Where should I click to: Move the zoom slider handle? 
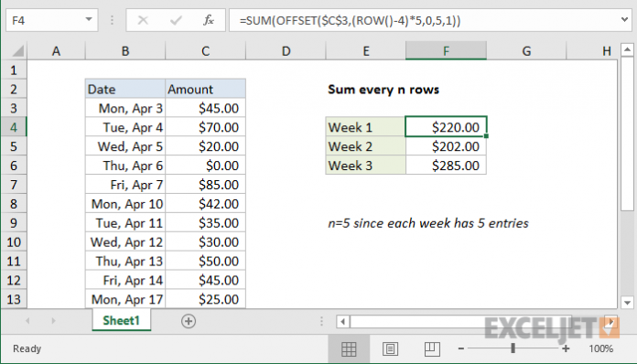pyautogui.click(x=513, y=348)
